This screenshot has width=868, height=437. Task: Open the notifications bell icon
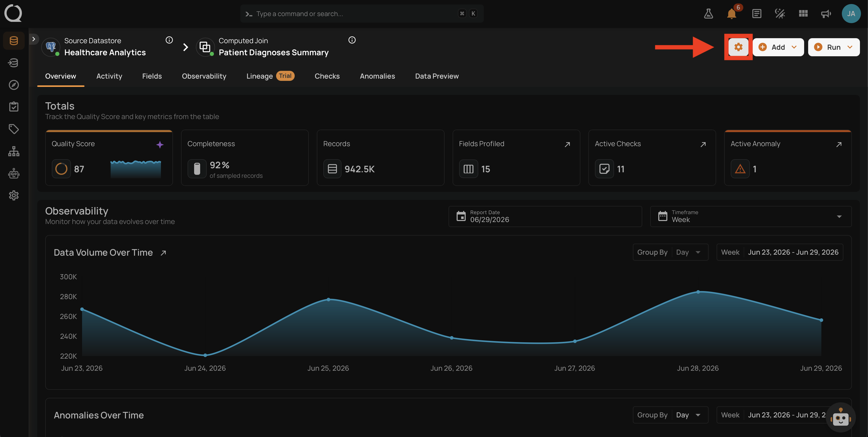click(x=731, y=14)
